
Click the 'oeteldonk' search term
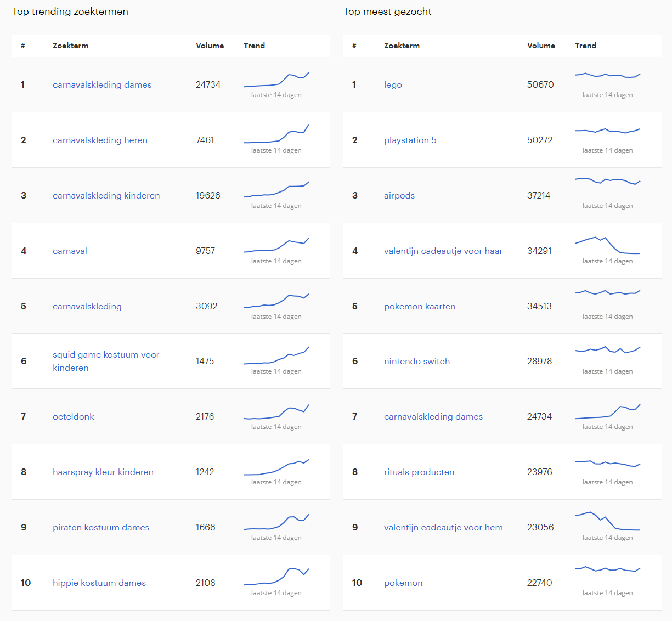(x=73, y=417)
